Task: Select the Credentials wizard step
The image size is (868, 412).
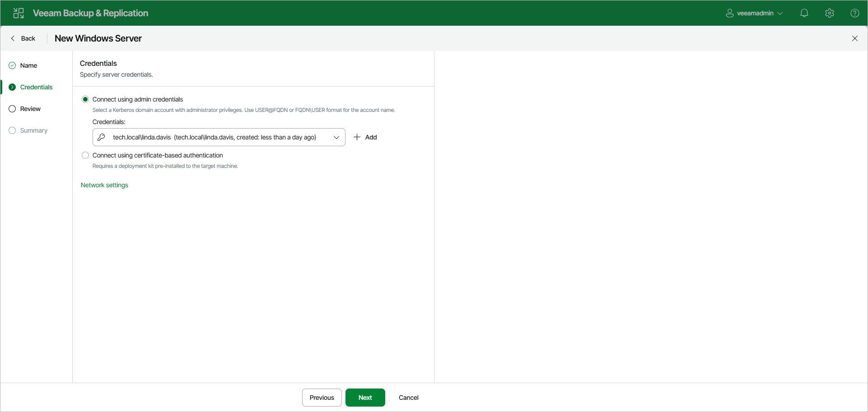Action: coord(37,87)
